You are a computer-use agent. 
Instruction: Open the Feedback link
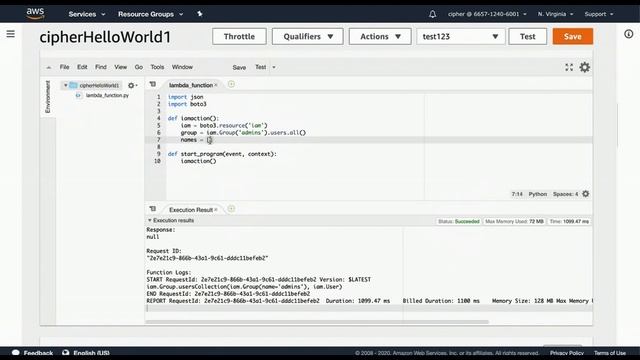(x=38, y=353)
